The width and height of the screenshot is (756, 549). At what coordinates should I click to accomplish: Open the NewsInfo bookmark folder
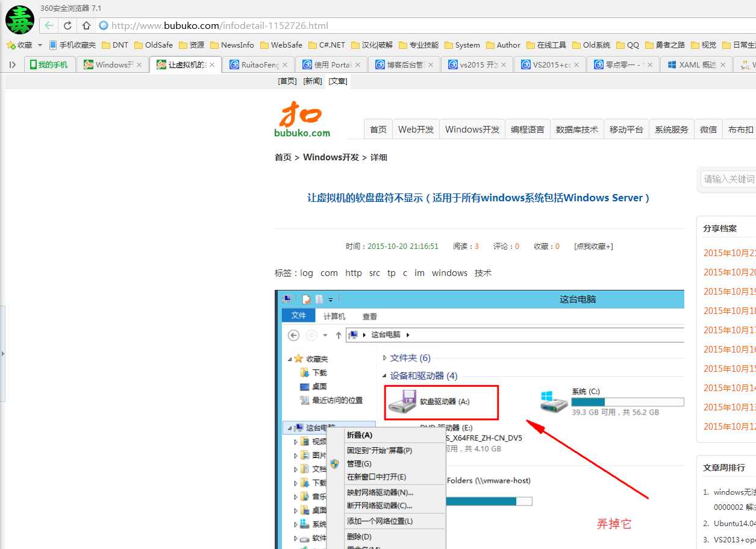pyautogui.click(x=232, y=45)
